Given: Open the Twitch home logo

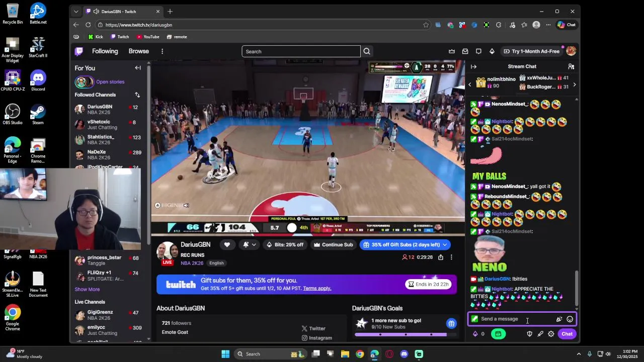Looking at the screenshot, I should 79,51.
